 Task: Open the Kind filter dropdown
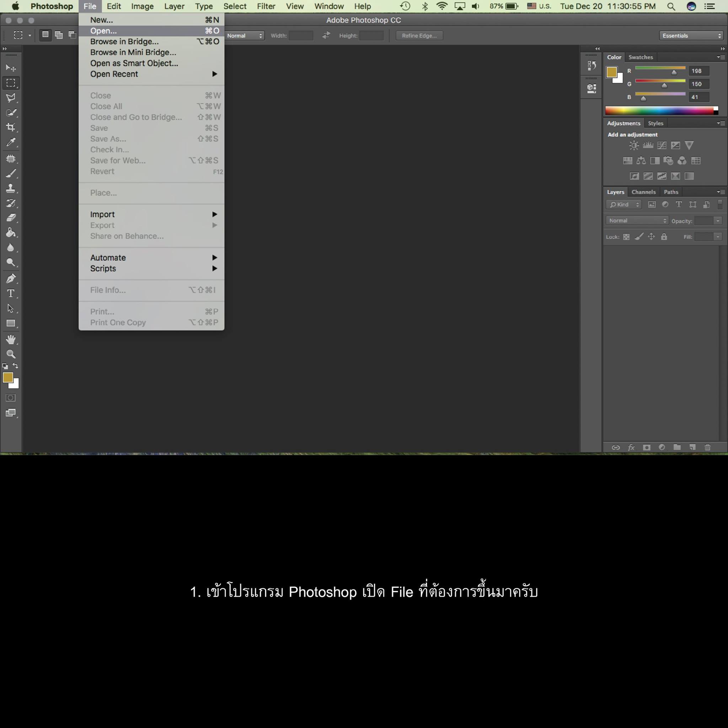click(624, 205)
